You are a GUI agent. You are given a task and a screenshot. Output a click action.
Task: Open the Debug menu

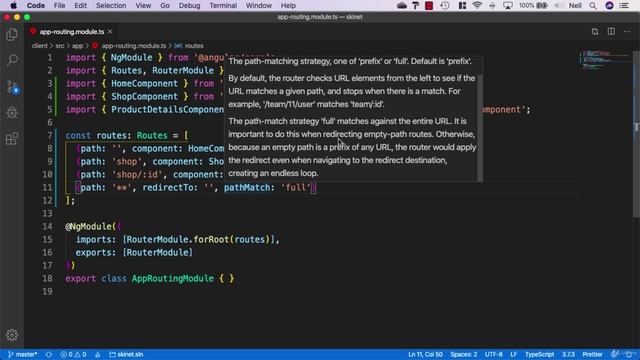[189, 5]
